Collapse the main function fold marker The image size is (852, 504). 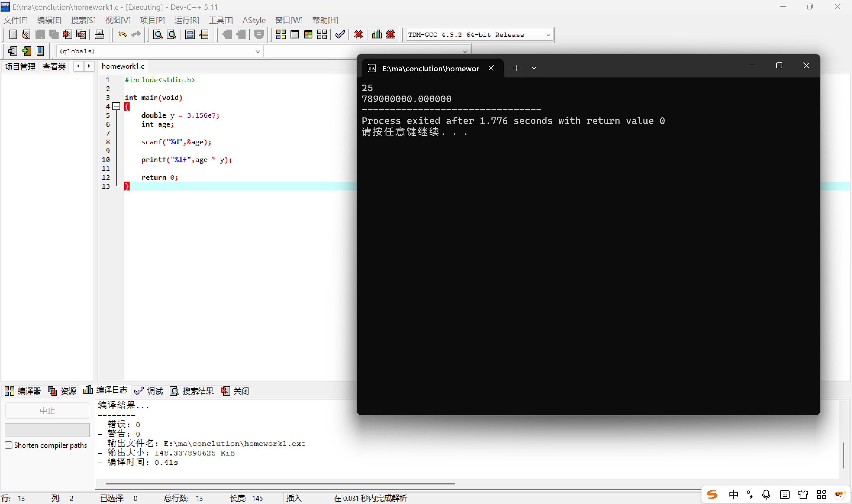[x=116, y=106]
